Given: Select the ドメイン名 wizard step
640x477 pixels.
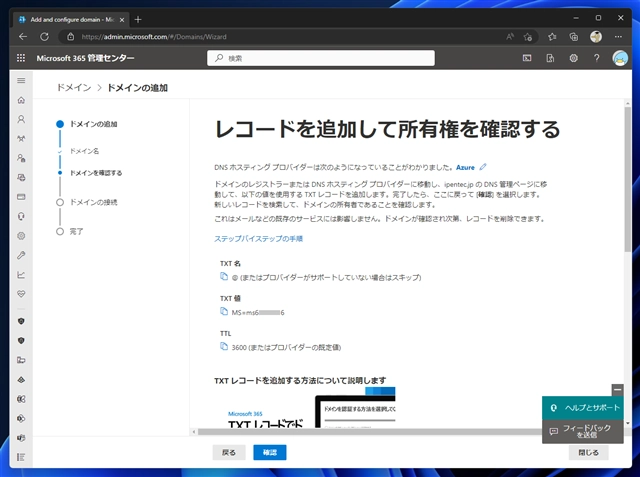Looking at the screenshot, I should pos(84,151).
